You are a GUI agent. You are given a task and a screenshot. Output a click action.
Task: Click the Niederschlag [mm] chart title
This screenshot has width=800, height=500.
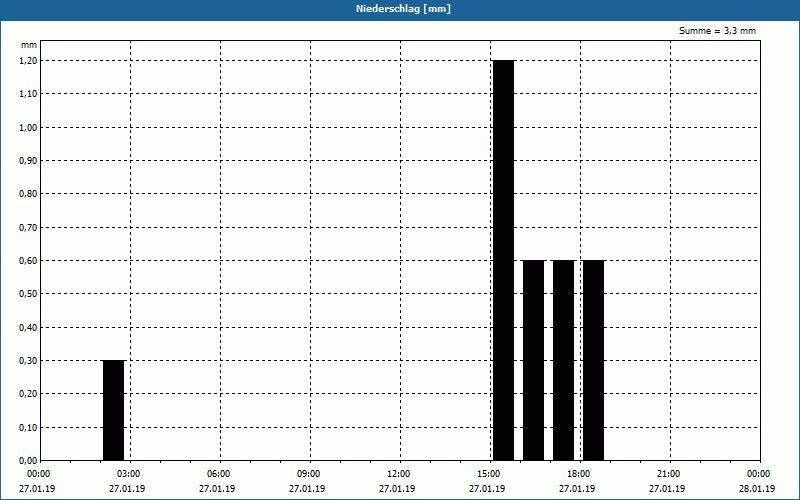403,9
